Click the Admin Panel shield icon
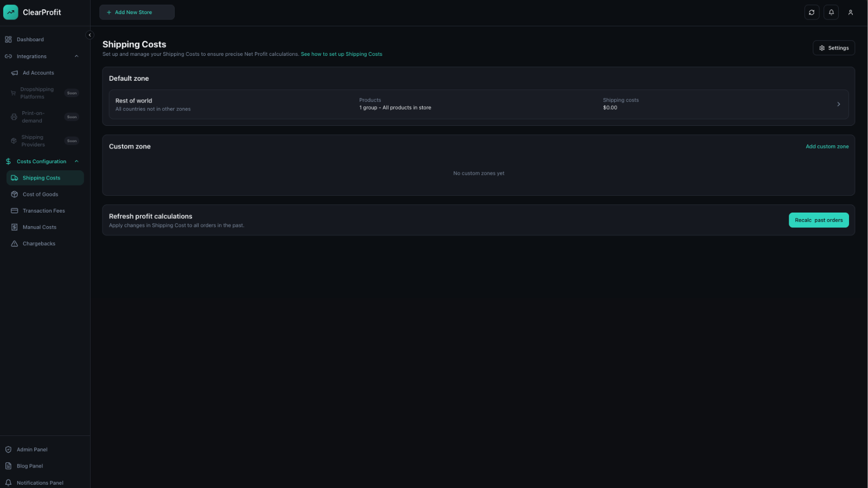The height and width of the screenshot is (488, 868). (8, 450)
